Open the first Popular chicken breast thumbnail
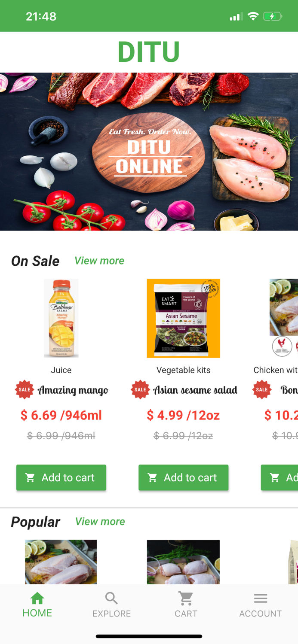The height and width of the screenshot is (644, 298). click(x=61, y=562)
